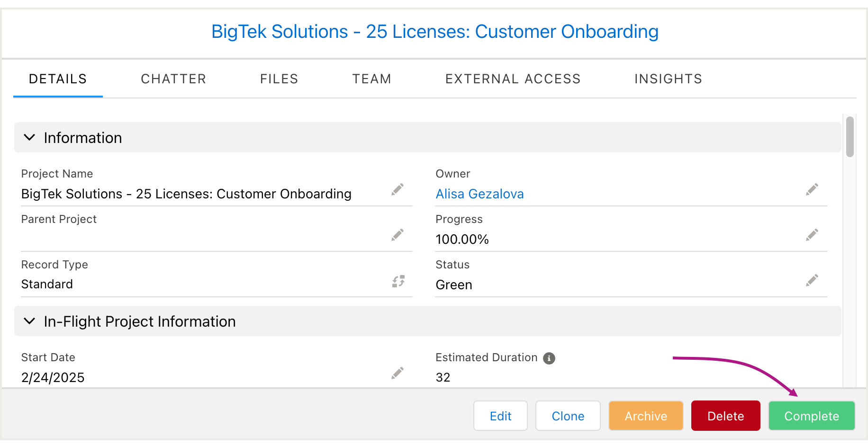This screenshot has width=868, height=445.
Task: Edit Project Name pencil icon
Action: pyautogui.click(x=398, y=190)
